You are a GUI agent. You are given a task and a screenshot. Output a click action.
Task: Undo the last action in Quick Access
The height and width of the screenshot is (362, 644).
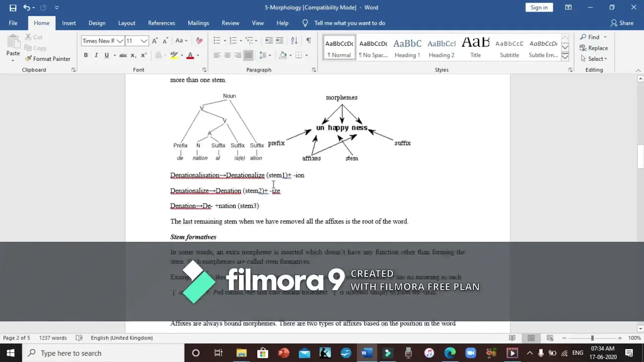pyautogui.click(x=26, y=8)
